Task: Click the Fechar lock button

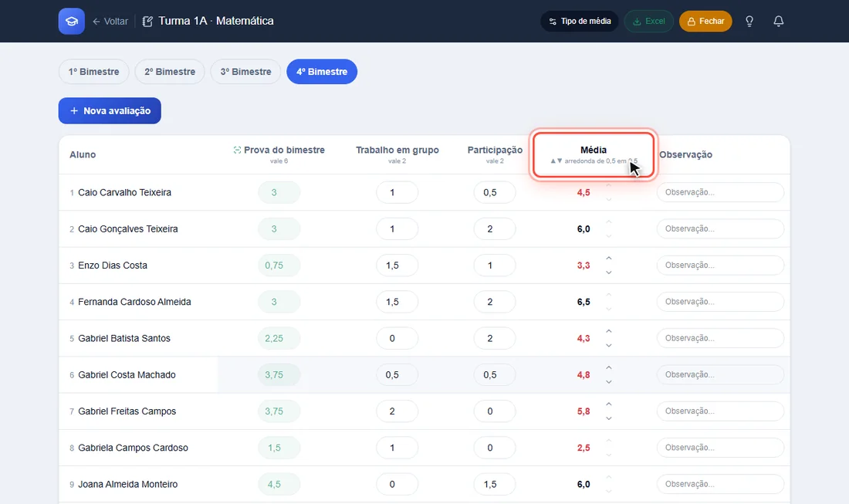Action: pyautogui.click(x=705, y=21)
